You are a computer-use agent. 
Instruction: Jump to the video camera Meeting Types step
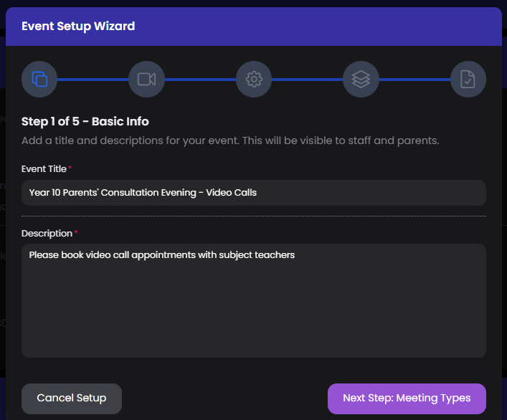146,79
